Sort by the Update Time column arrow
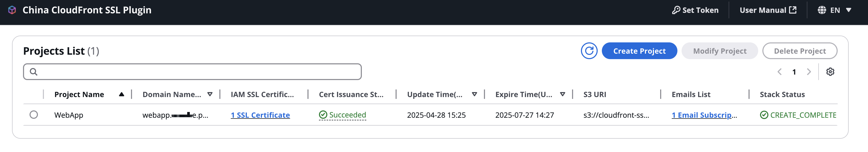 pyautogui.click(x=475, y=94)
